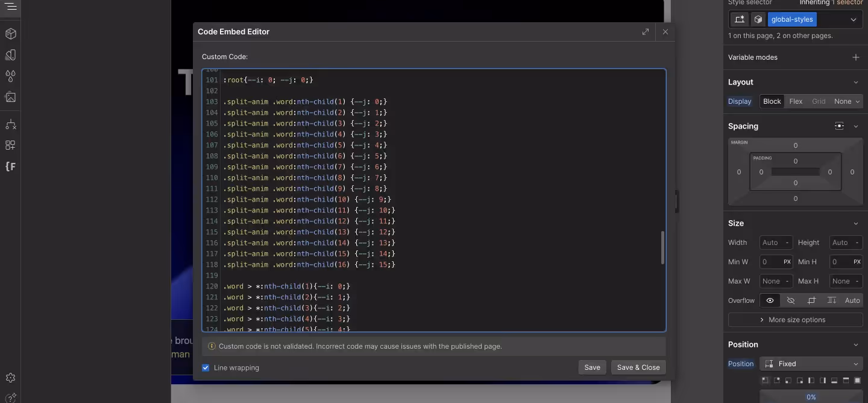The width and height of the screenshot is (868, 403).
Task: Click the 0% position value control
Action: pos(811,397)
